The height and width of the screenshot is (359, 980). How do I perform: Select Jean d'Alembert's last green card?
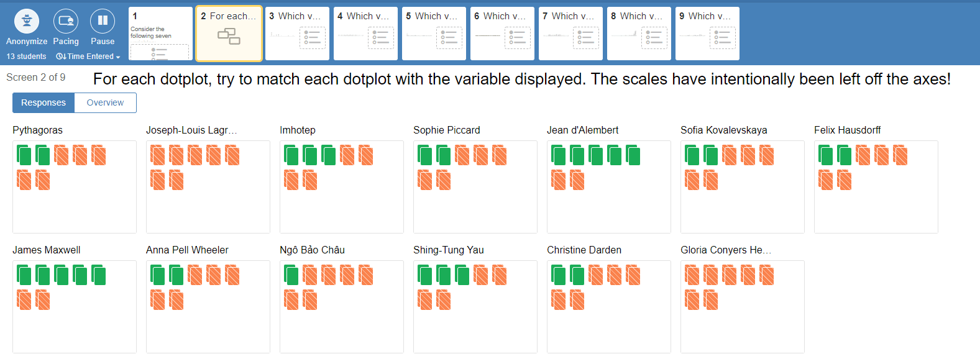pyautogui.click(x=633, y=155)
